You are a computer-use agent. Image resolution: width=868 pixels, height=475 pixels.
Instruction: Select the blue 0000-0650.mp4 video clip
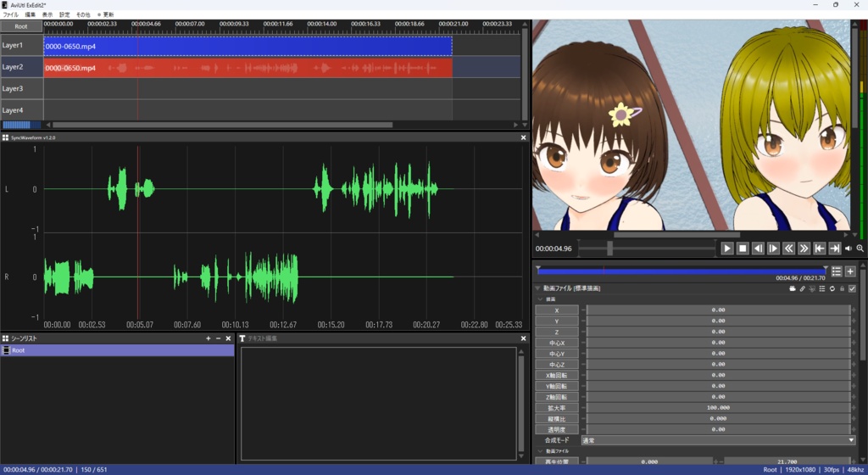pyautogui.click(x=248, y=46)
